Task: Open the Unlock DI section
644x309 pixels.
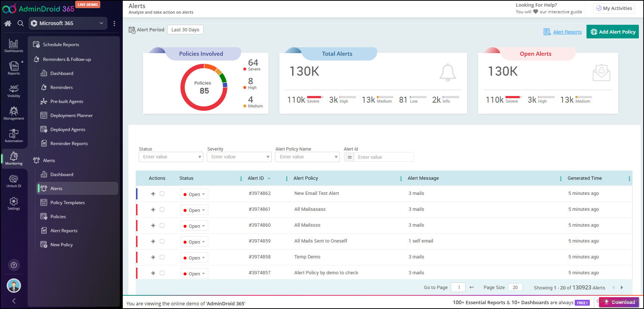Action: (14, 181)
